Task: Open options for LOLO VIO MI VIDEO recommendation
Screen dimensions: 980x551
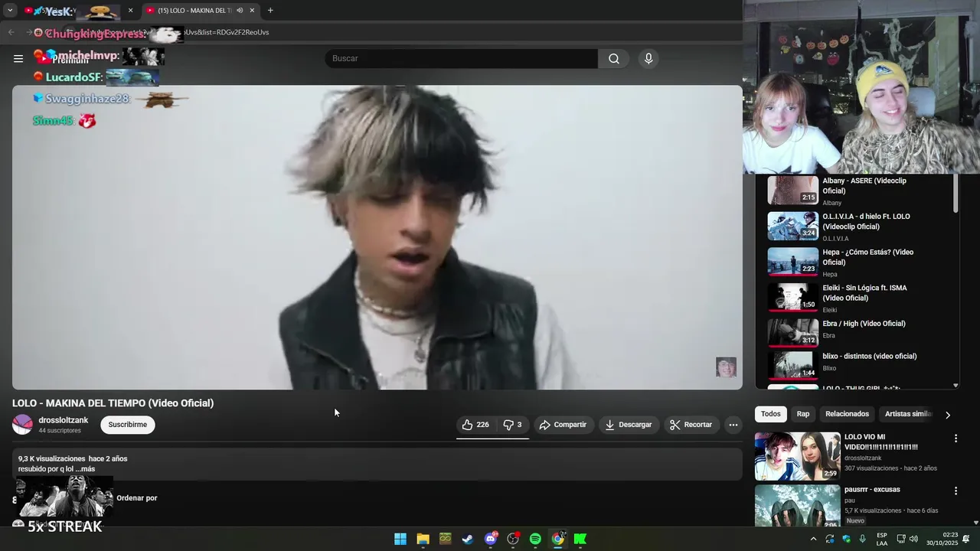Action: pyautogui.click(x=955, y=439)
